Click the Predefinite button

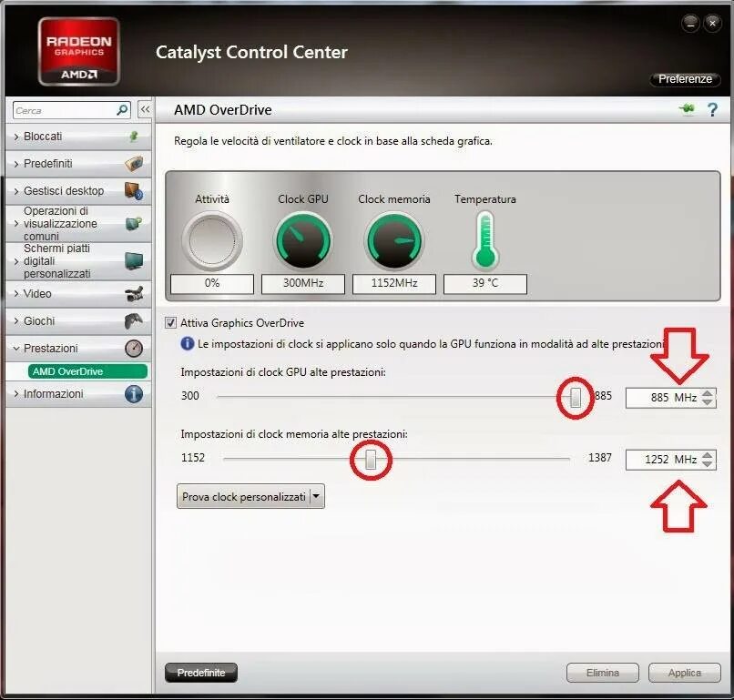[x=201, y=673]
